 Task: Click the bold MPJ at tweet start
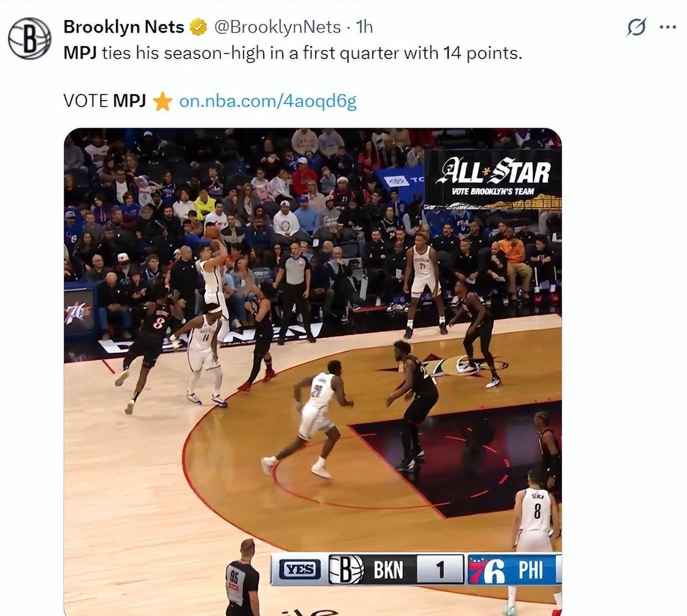click(80, 53)
